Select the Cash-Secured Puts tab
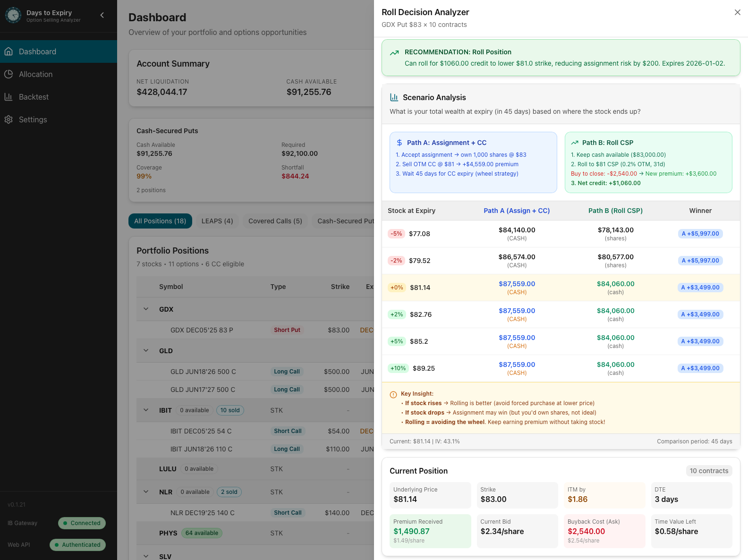Viewport: 748px width, 560px height. (343, 221)
